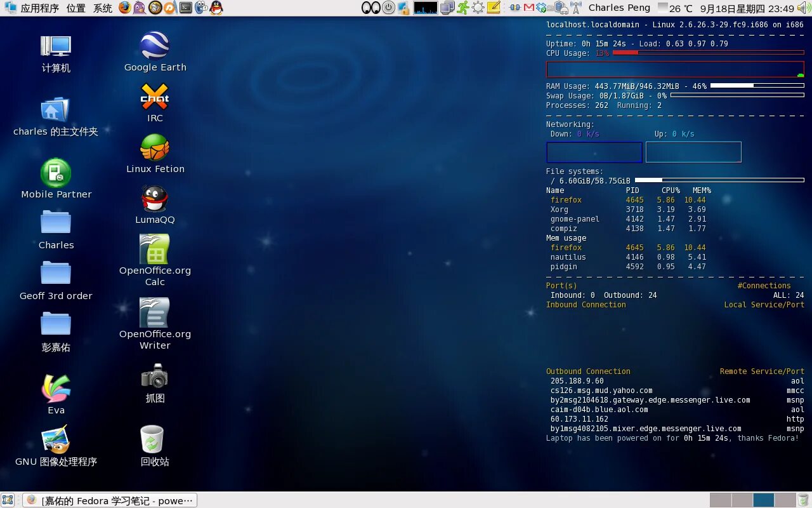The width and height of the screenshot is (812, 508).
Task: Launch Pidgin from the top panel launcher
Action: (x=140, y=8)
